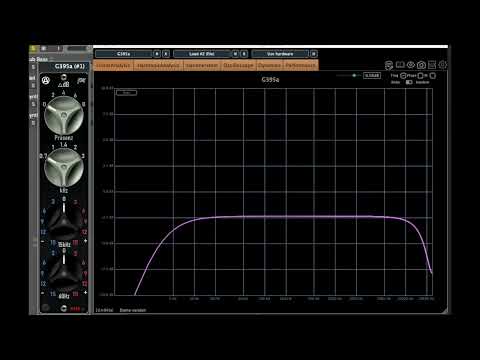Switch to the Performance tab

click(x=301, y=65)
